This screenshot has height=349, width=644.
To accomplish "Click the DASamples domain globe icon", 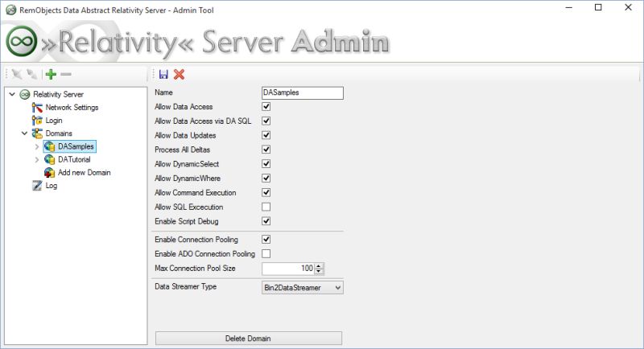I will 49,146.
